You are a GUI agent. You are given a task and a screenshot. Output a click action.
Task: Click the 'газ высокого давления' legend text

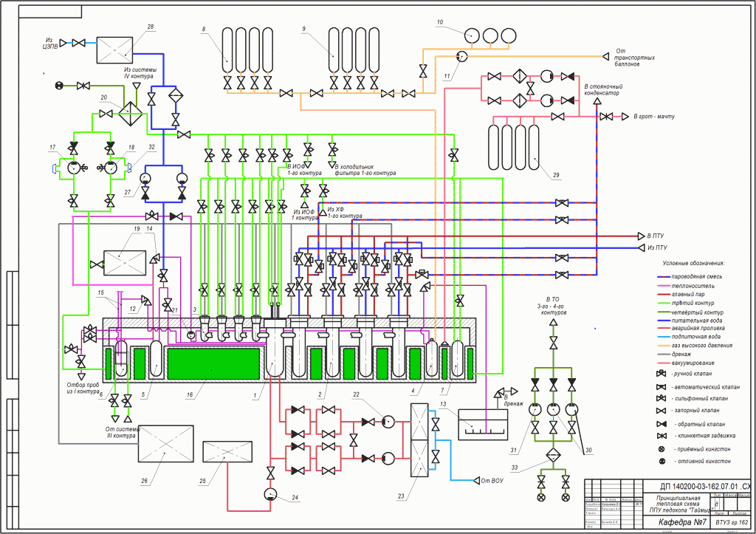[x=702, y=346]
